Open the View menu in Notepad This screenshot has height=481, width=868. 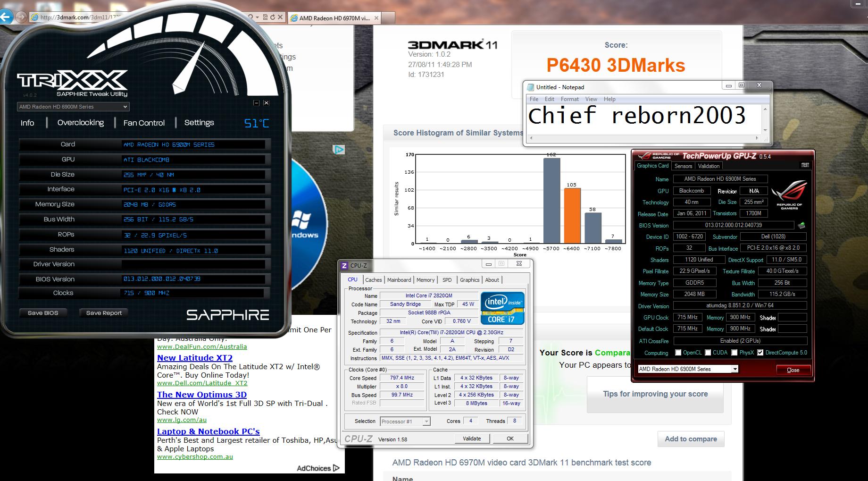[591, 99]
